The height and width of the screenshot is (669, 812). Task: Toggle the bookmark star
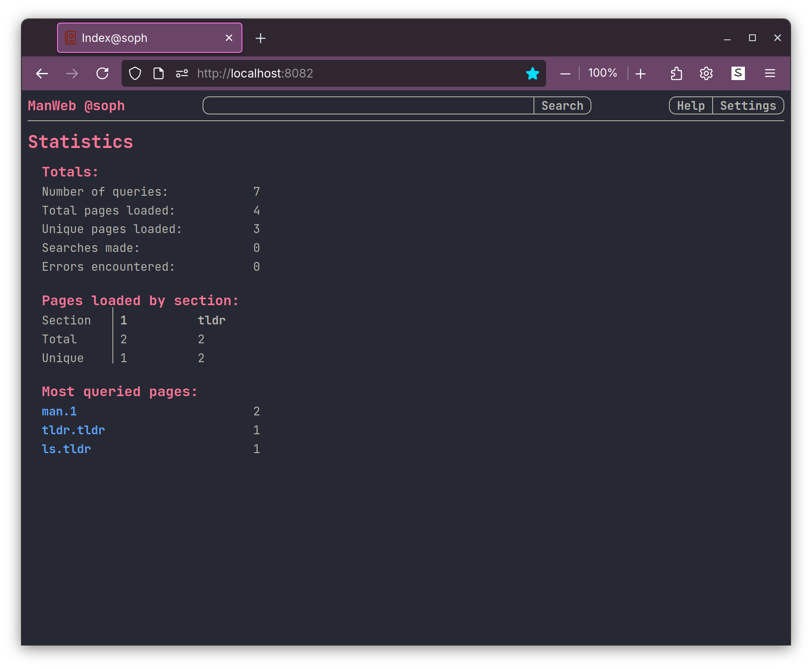click(x=532, y=74)
